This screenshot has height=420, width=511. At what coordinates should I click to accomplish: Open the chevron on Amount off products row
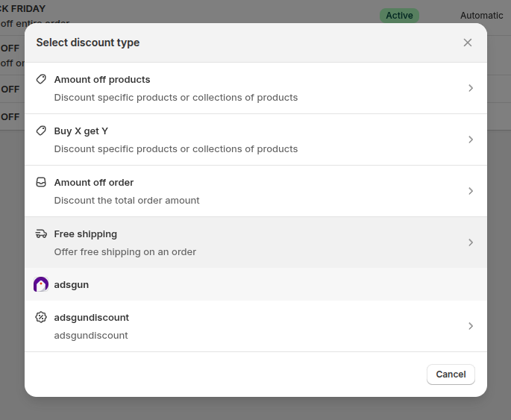coord(470,88)
